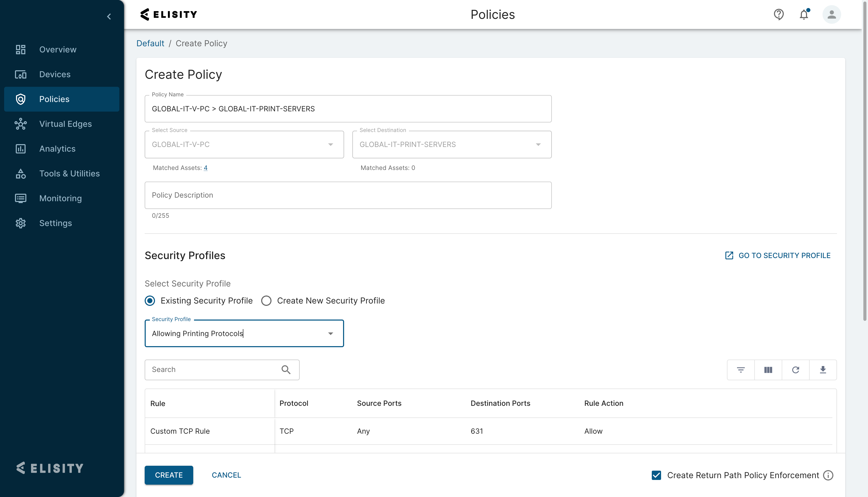The image size is (868, 497).
Task: Open the Analytics menu item
Action: (x=57, y=149)
